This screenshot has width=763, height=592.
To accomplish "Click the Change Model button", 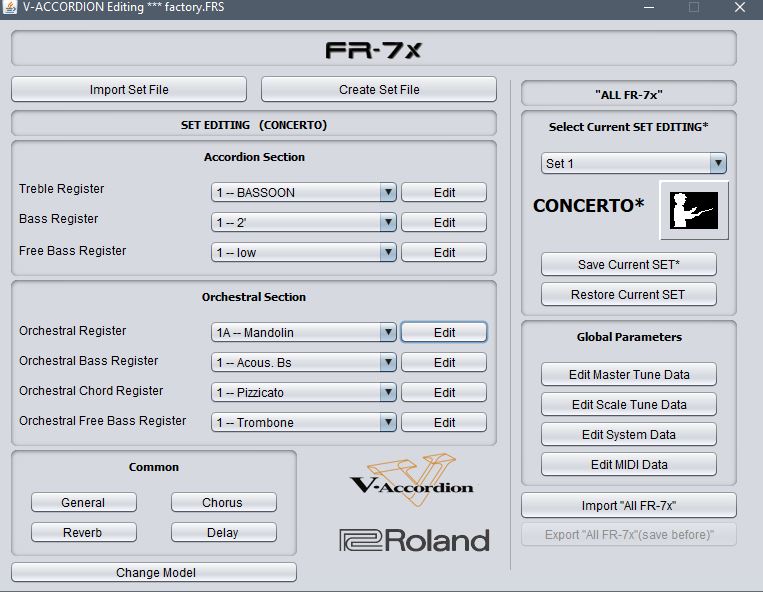I will point(154,572).
